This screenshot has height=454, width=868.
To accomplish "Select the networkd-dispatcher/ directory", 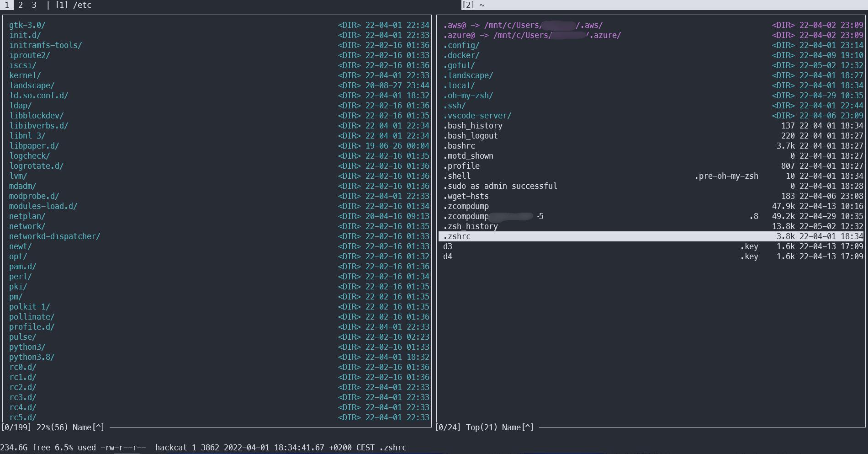I will click(x=219, y=236).
